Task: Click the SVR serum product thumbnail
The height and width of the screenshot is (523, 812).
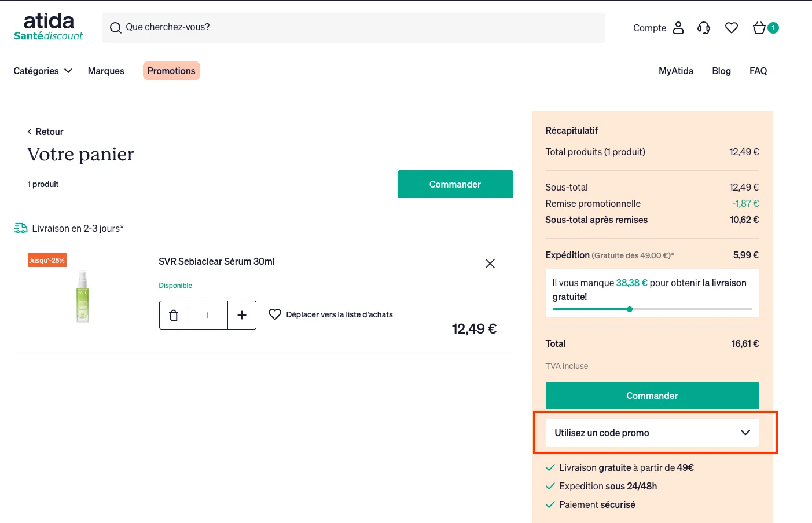Action: (x=83, y=297)
